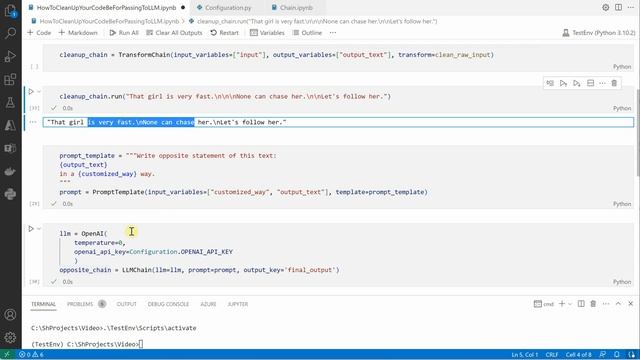Select kernel TestEnv (Python 3.10.2)
Image resolution: width=640 pixels, height=360 pixels.
pos(599,33)
